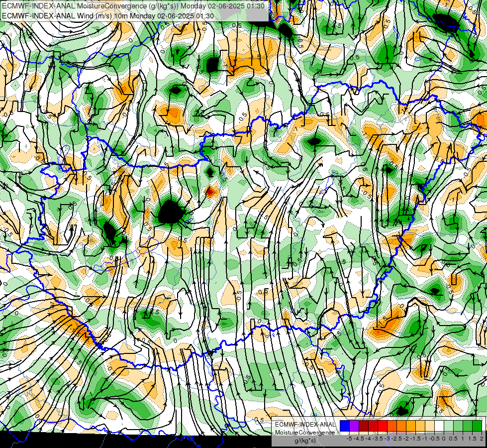This screenshot has height=448, width=487.
Task: Click the Wind (m/s) 10m title line
Action: click(108, 16)
